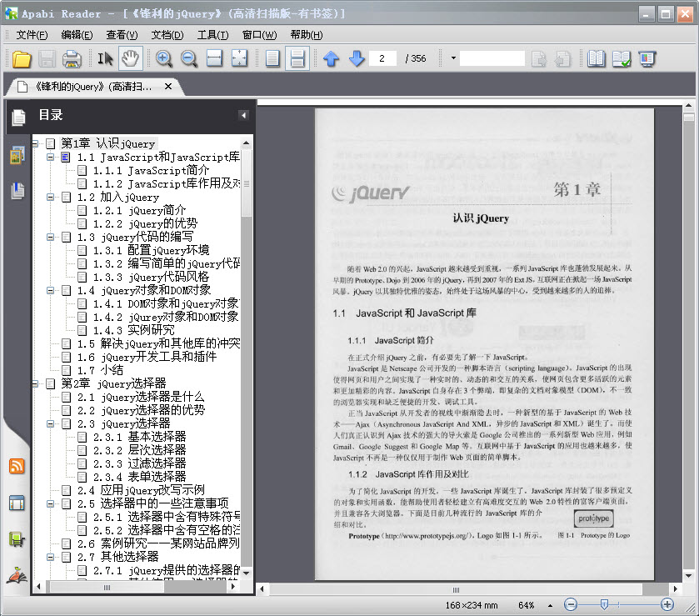Click the zoom in plus button in status bar
Viewport: 699px width, 616px height.
click(x=667, y=605)
